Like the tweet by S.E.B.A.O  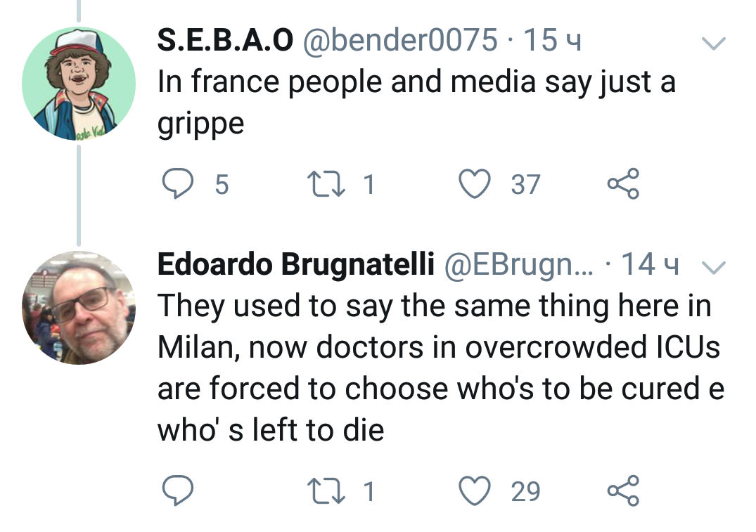coord(474,184)
